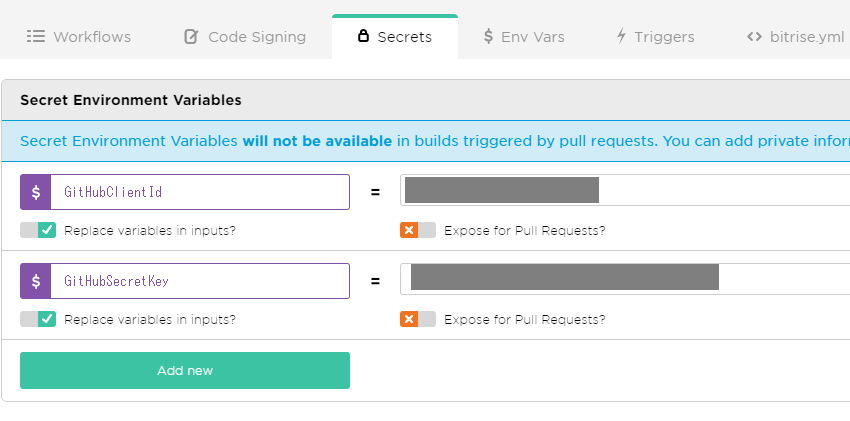Toggle Replace variables in inputs for GitHubSecretKey
Viewport: 850px width, 421px height.
(38, 319)
